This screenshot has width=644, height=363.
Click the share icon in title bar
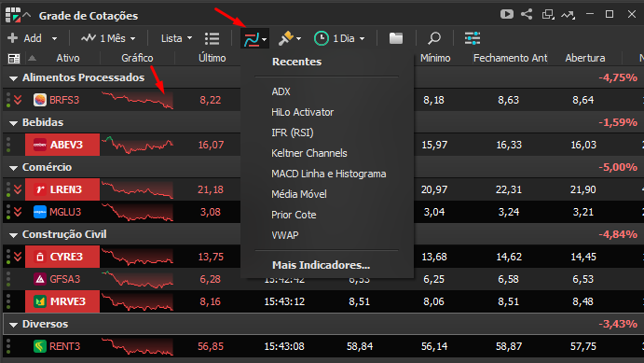(527, 14)
